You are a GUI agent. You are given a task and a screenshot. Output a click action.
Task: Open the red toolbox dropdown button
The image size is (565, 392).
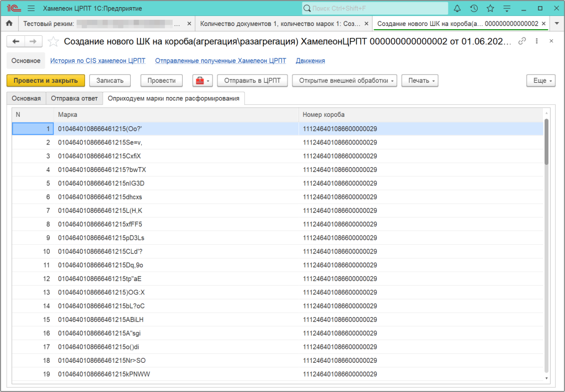[x=202, y=80]
